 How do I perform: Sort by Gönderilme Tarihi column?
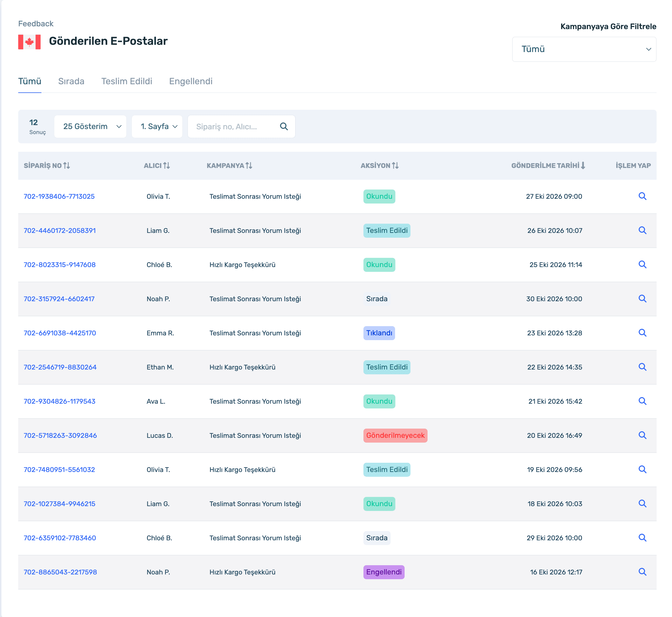click(548, 166)
